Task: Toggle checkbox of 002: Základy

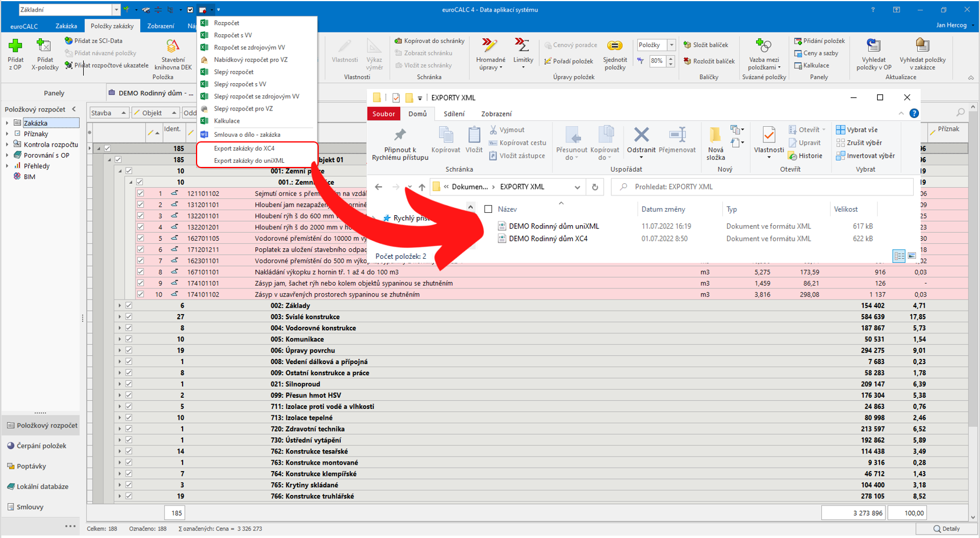Action: coord(129,305)
